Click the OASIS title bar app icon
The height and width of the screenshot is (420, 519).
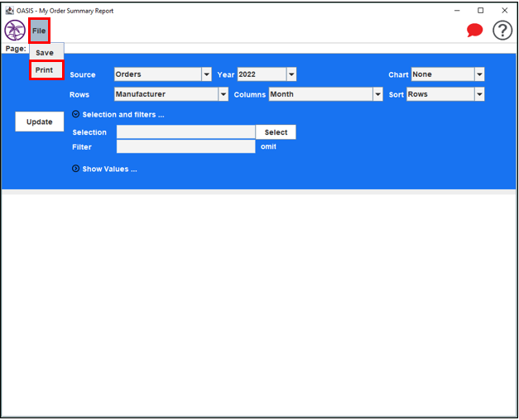pos(10,11)
